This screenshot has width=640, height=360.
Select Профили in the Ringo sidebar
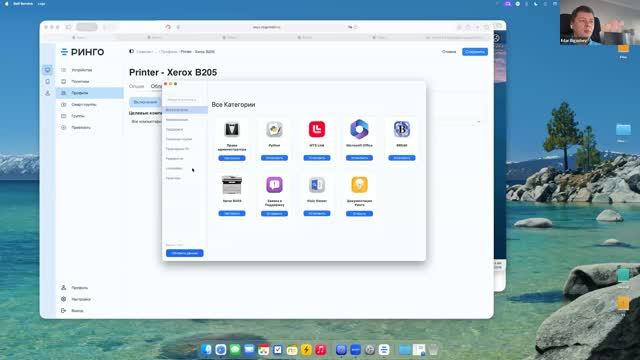(90, 93)
